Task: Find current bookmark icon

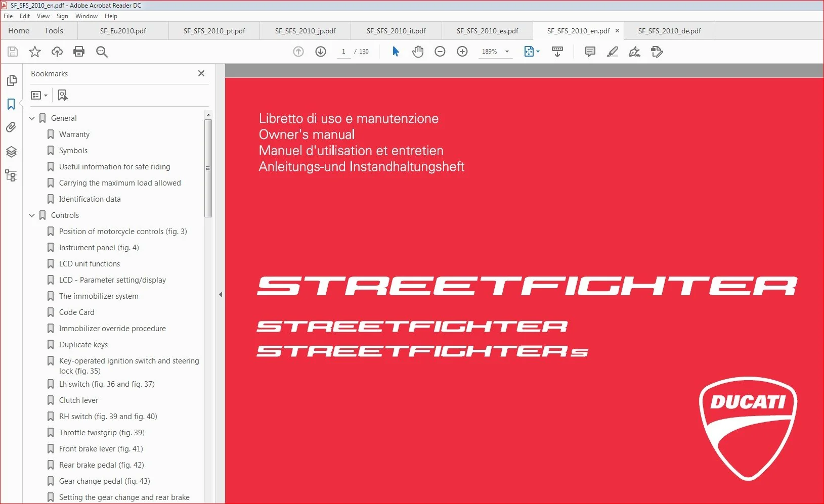Action: [63, 95]
